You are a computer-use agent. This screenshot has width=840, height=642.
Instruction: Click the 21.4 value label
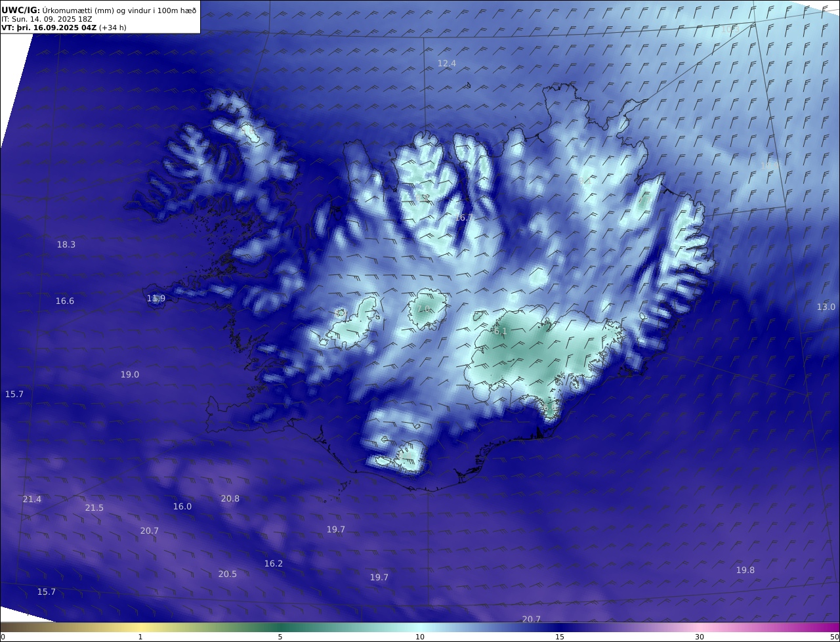[x=32, y=500]
